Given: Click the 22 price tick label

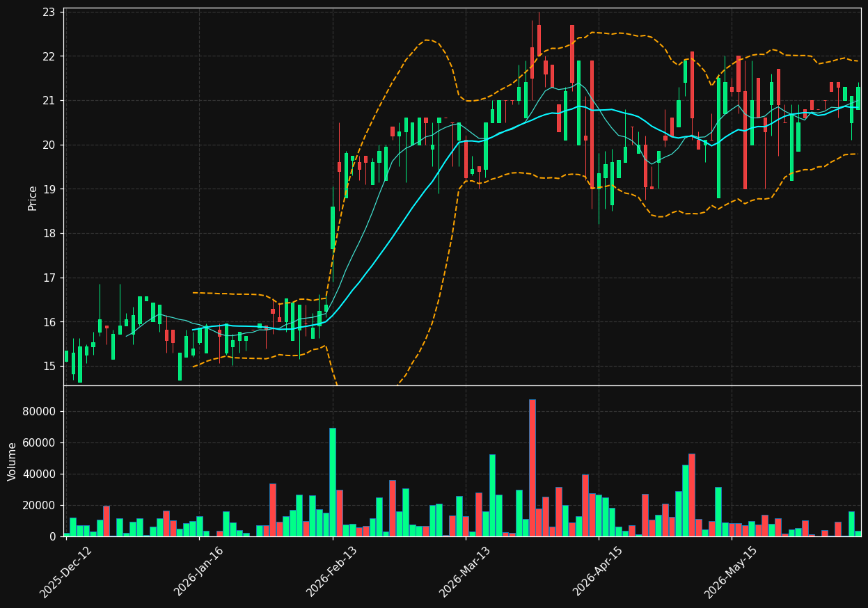Looking at the screenshot, I should 49,56.
